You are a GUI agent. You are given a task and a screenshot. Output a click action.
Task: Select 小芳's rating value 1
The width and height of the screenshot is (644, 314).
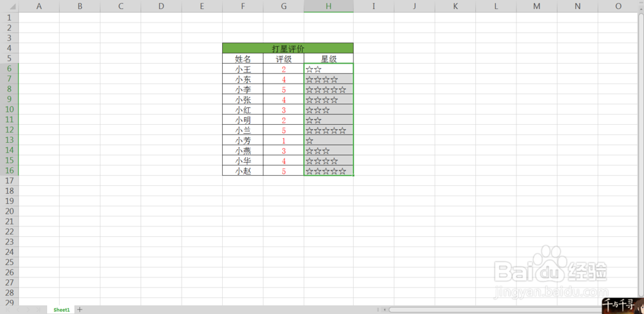coord(284,140)
